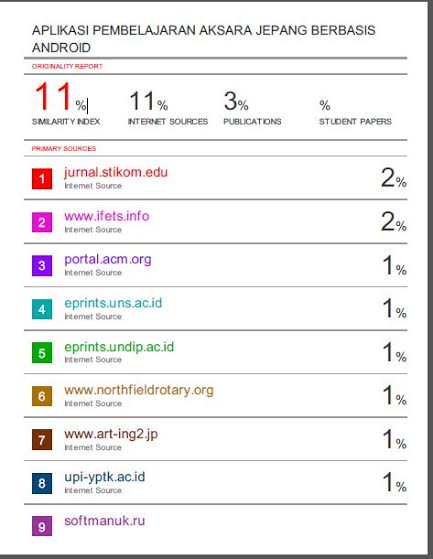Open the eprints.uns.ac.id source link

pos(113,303)
